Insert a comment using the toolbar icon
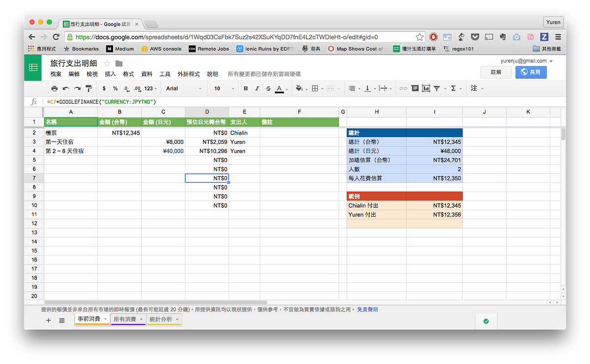The image size is (590, 364). click(414, 88)
